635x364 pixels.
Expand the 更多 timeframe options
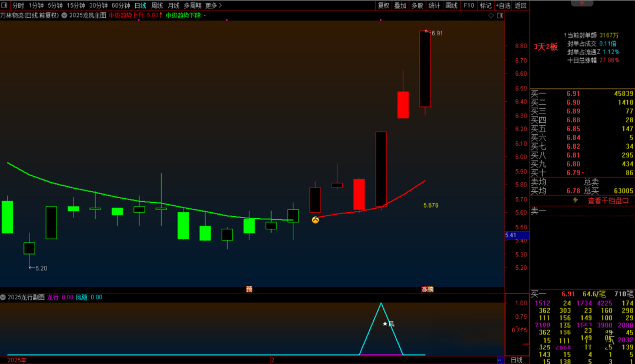pos(213,5)
